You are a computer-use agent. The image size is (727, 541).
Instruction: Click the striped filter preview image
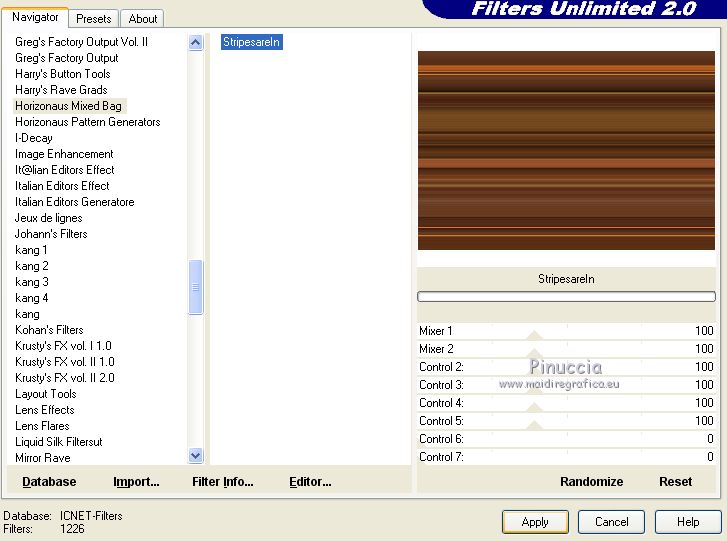[x=566, y=151]
